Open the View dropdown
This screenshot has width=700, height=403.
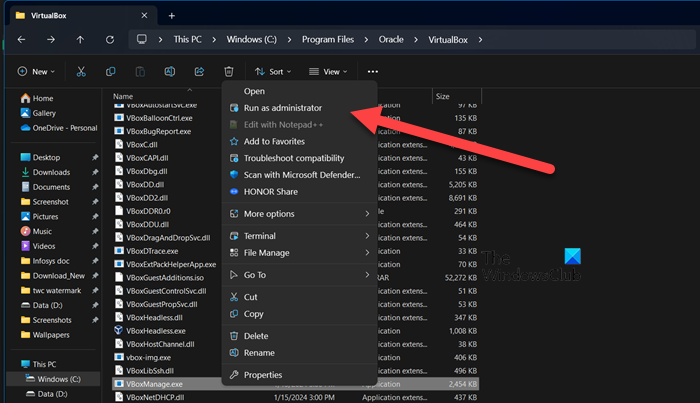coord(328,72)
